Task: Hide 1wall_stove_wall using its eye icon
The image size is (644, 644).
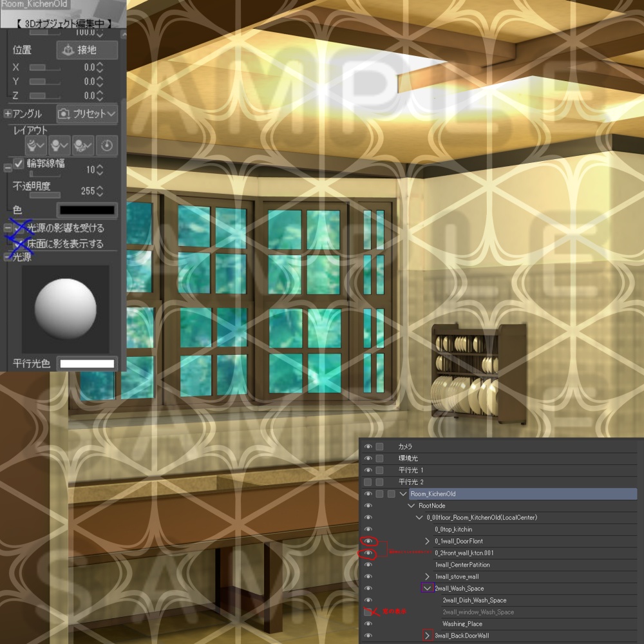Action: point(368,576)
